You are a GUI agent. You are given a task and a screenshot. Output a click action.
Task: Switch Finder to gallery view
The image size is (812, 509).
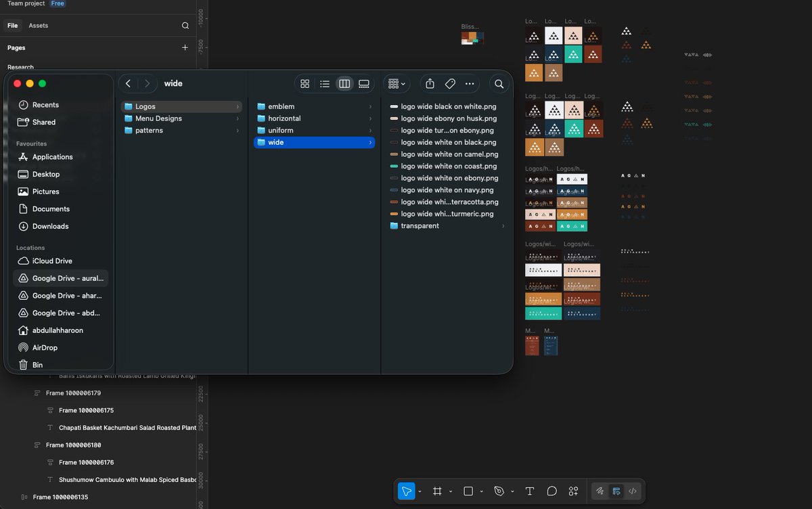(x=364, y=84)
